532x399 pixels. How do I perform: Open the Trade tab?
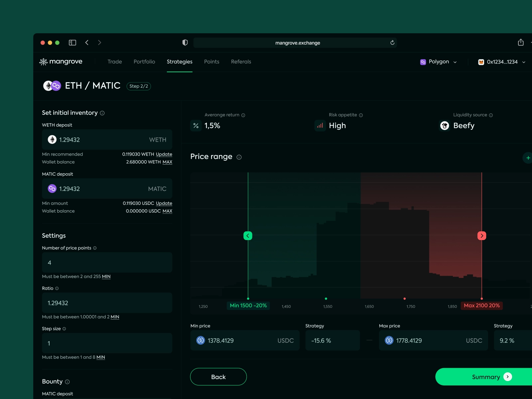click(x=115, y=62)
